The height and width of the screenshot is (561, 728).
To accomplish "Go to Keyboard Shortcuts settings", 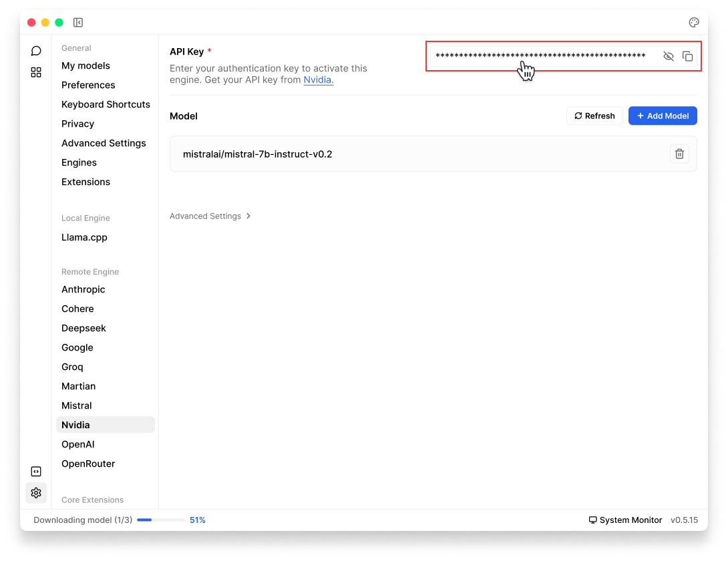I will 106,104.
